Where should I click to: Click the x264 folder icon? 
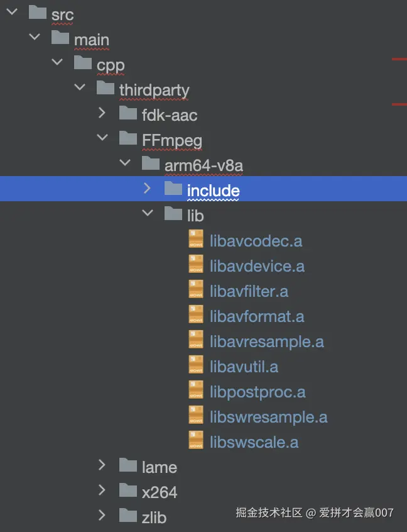[x=128, y=490]
